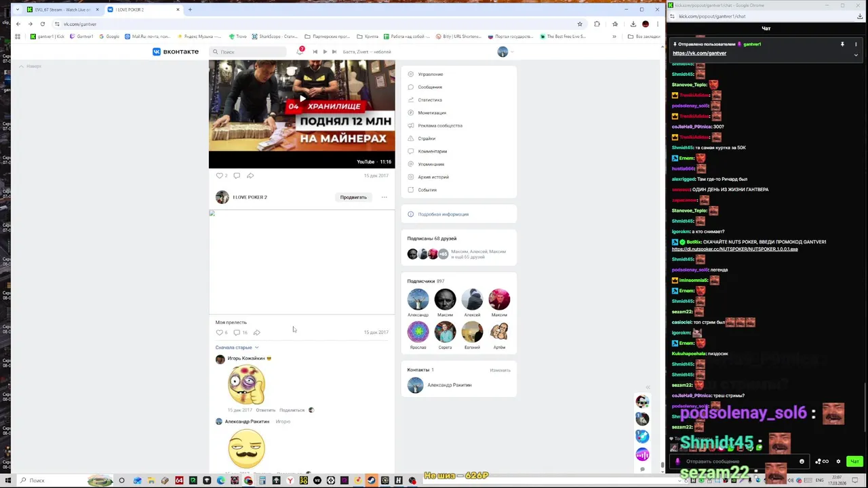Open the Партнерские прог... bookmarks folder
This screenshot has width=868, height=488.
(328, 37)
